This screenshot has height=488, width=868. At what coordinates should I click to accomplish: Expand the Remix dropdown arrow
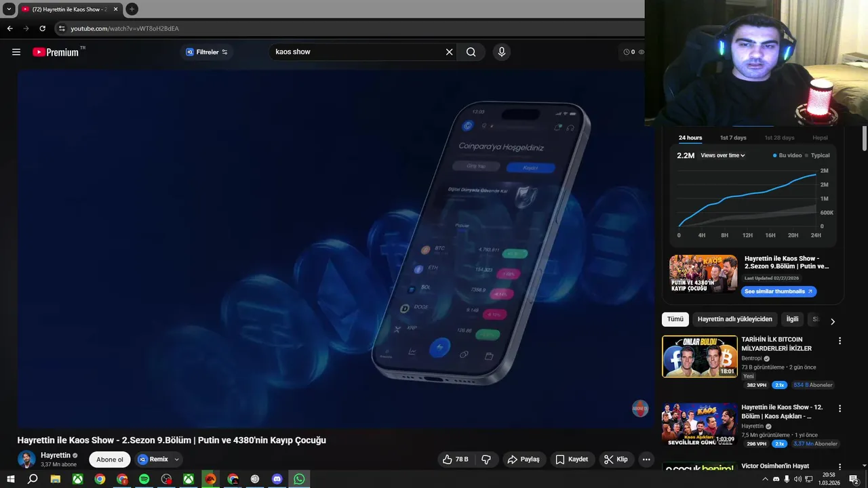177,460
